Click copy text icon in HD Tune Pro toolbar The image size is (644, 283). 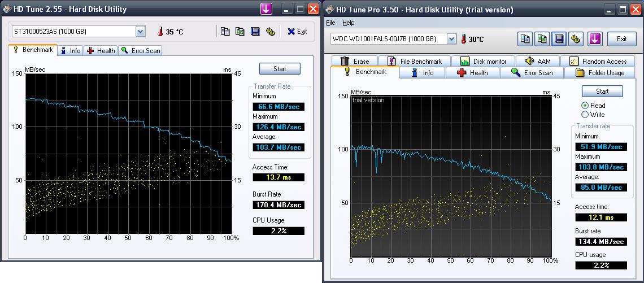click(x=525, y=38)
